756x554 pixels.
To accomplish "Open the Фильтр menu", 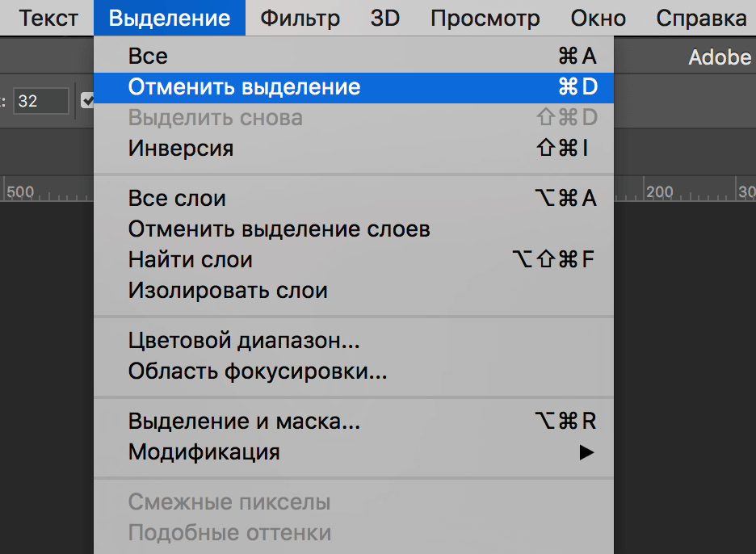I will [300, 18].
